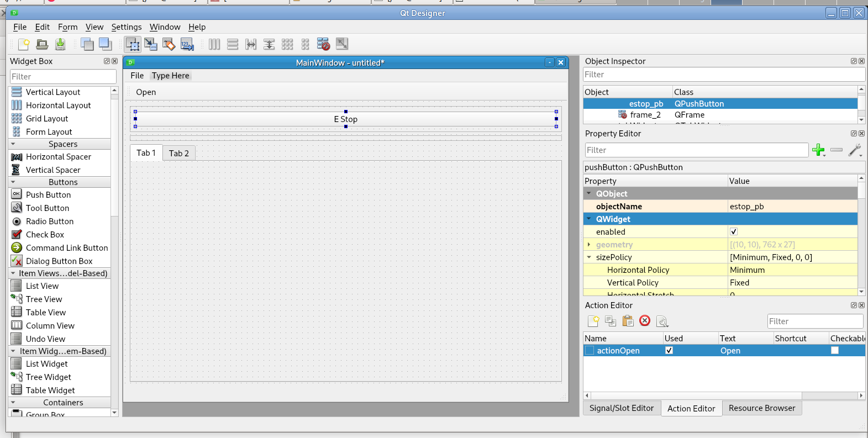Click the New Form toolbar icon
Screen dimensions: 868x438
click(x=24, y=44)
